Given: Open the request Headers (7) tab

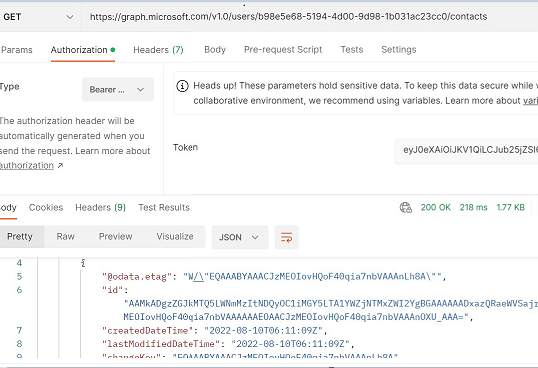Looking at the screenshot, I should click(x=158, y=50).
